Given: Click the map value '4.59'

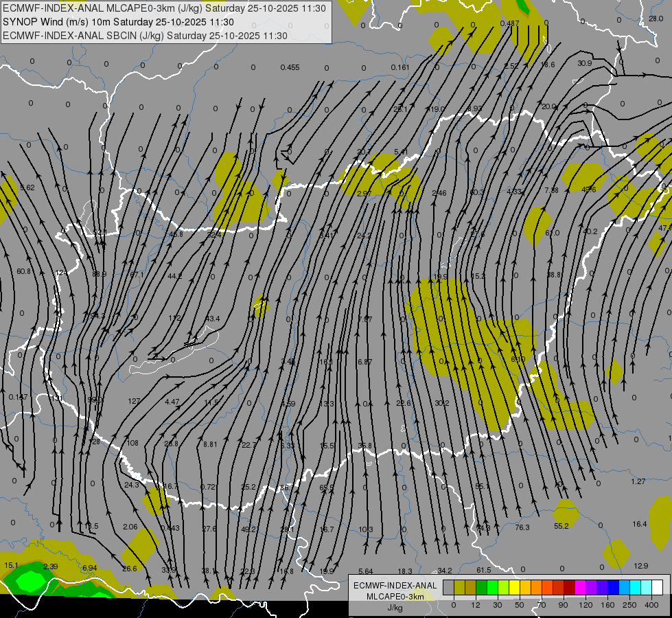Looking at the screenshot, I should point(288,404).
